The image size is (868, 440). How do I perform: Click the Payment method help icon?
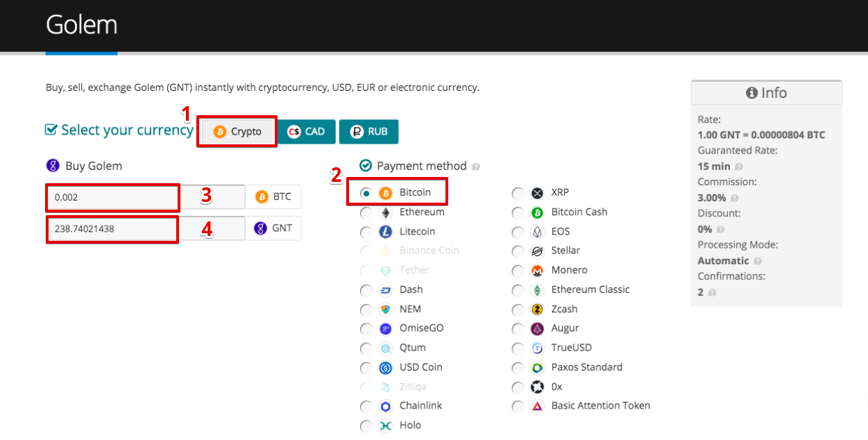click(x=476, y=167)
